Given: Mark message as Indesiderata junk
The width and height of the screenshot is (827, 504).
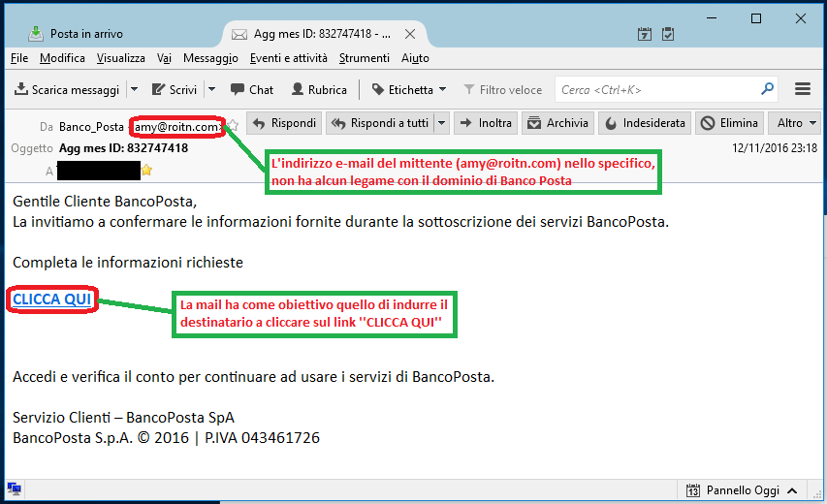Looking at the screenshot, I should (645, 123).
